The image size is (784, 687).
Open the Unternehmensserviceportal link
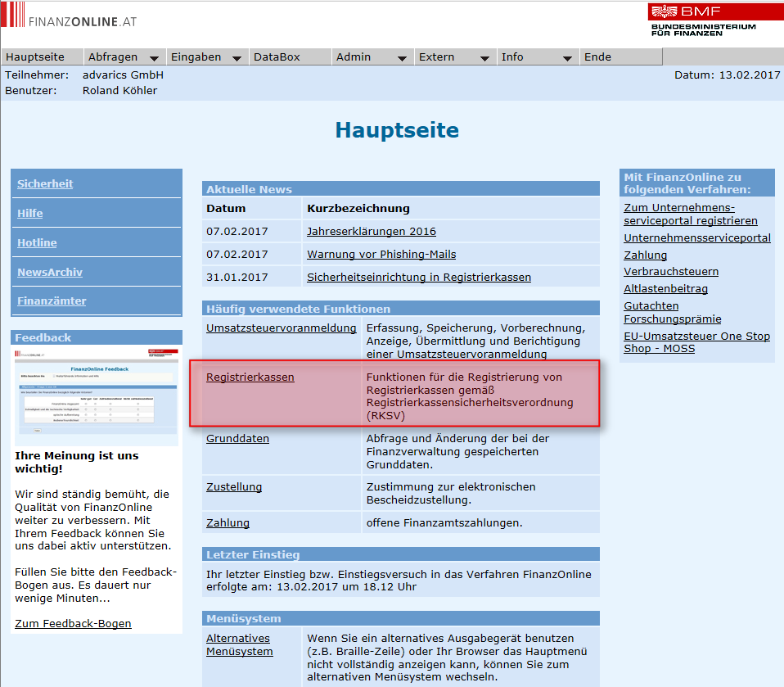click(x=697, y=237)
